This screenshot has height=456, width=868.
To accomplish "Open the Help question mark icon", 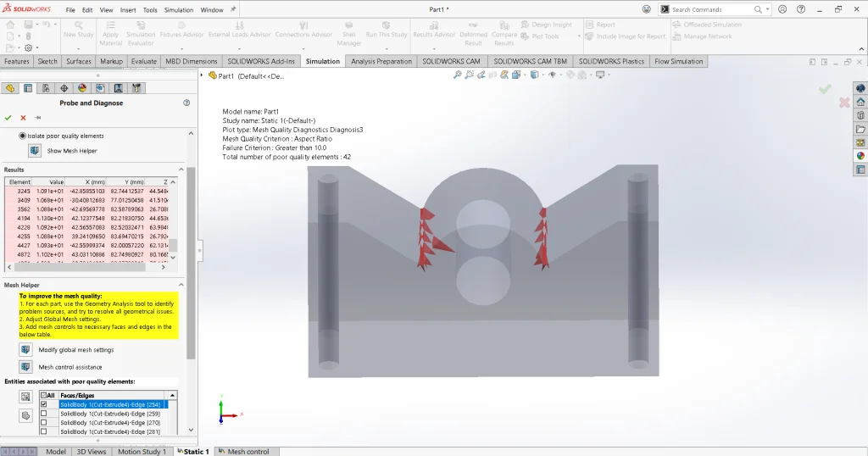I will 801,9.
